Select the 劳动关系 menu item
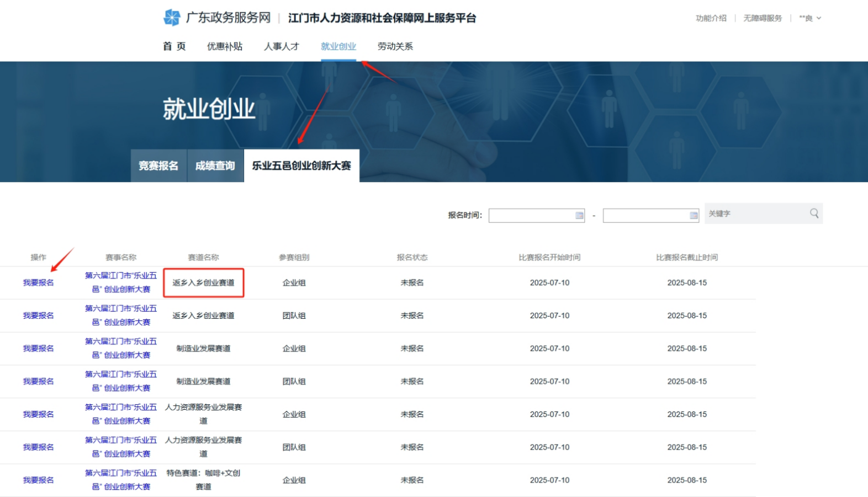The width and height of the screenshot is (868, 497). pos(395,46)
